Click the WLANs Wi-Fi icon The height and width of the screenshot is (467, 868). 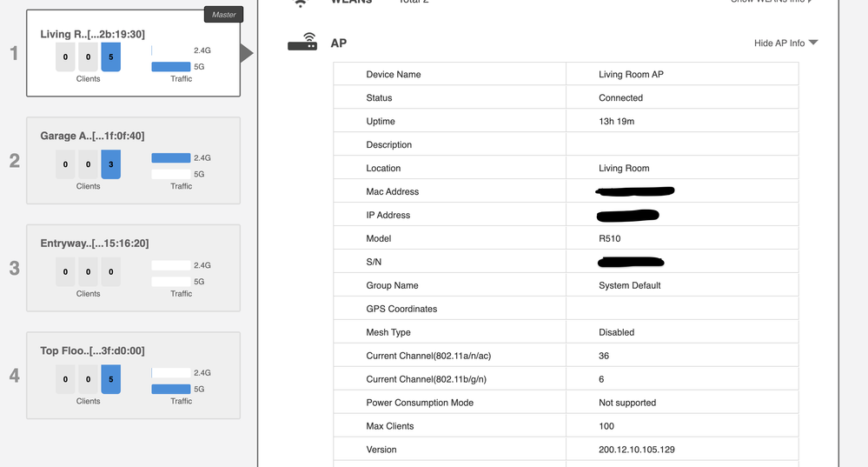(301, 3)
